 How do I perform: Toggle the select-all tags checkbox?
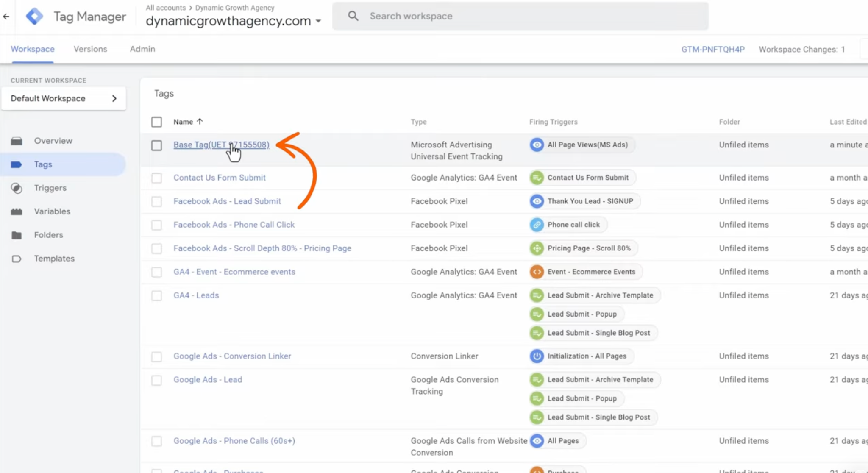pos(157,122)
